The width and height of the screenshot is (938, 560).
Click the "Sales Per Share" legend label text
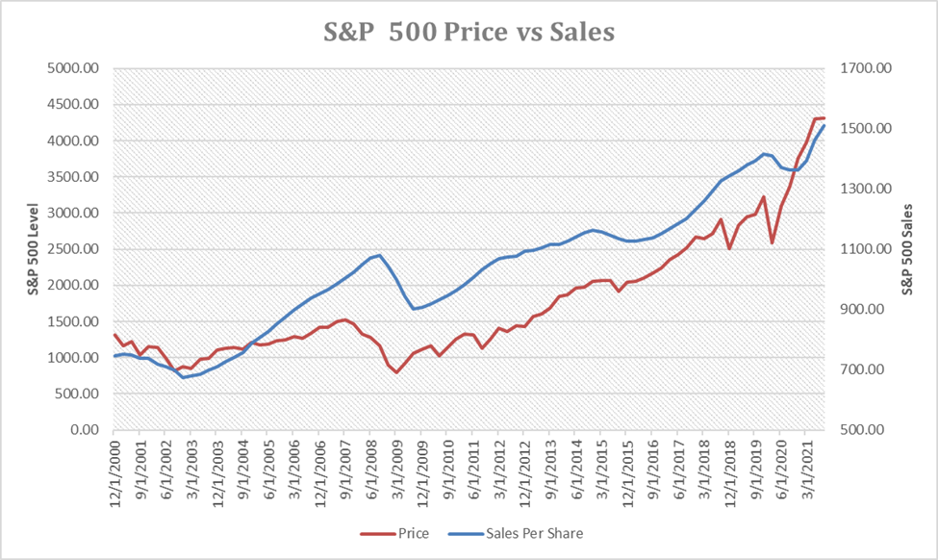coord(532,533)
